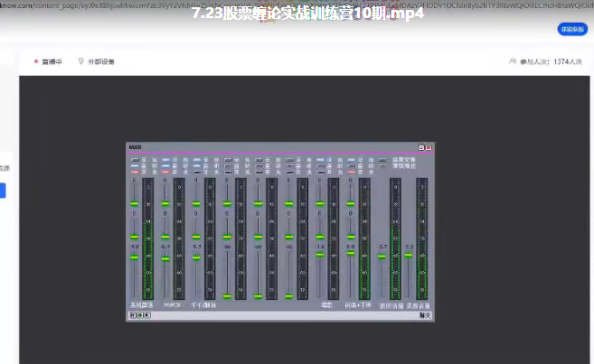Screen dimensions: 594x364
Task: Toggle the black bottom button of the third channel
Action: 196,173
